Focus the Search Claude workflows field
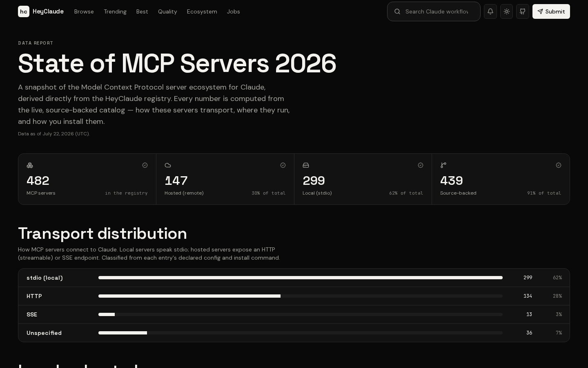This screenshot has height=368, width=588. [x=434, y=11]
